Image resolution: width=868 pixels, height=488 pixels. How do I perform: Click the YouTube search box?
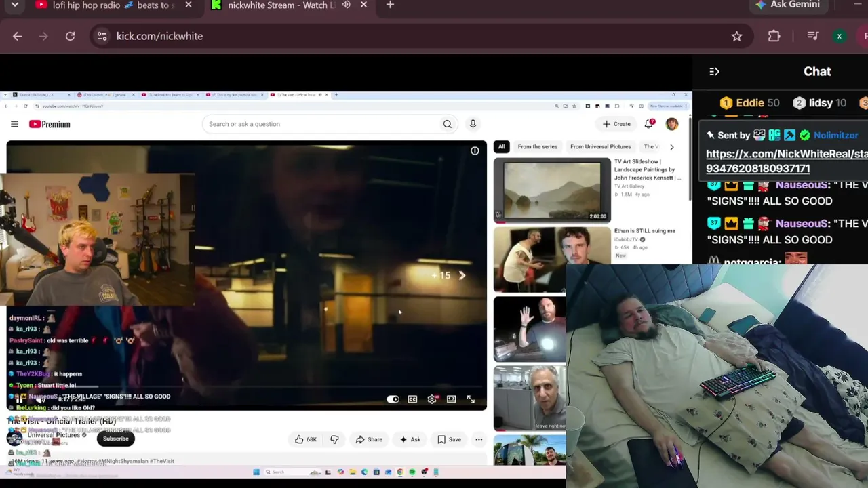[321, 124]
